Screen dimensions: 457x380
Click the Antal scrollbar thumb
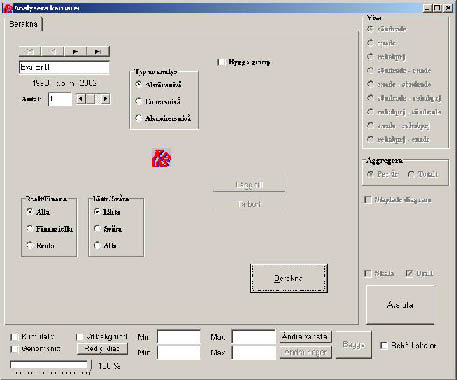click(91, 99)
